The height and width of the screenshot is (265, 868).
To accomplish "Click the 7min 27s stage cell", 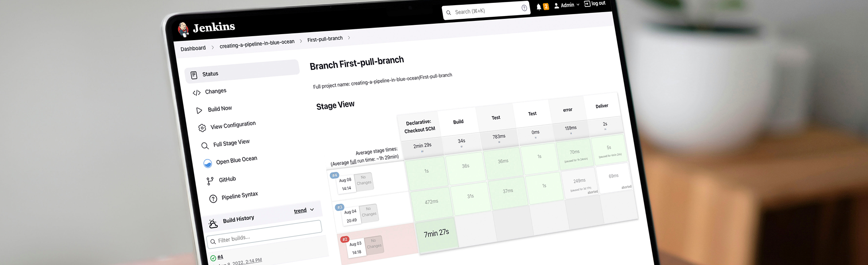I will 436,233.
